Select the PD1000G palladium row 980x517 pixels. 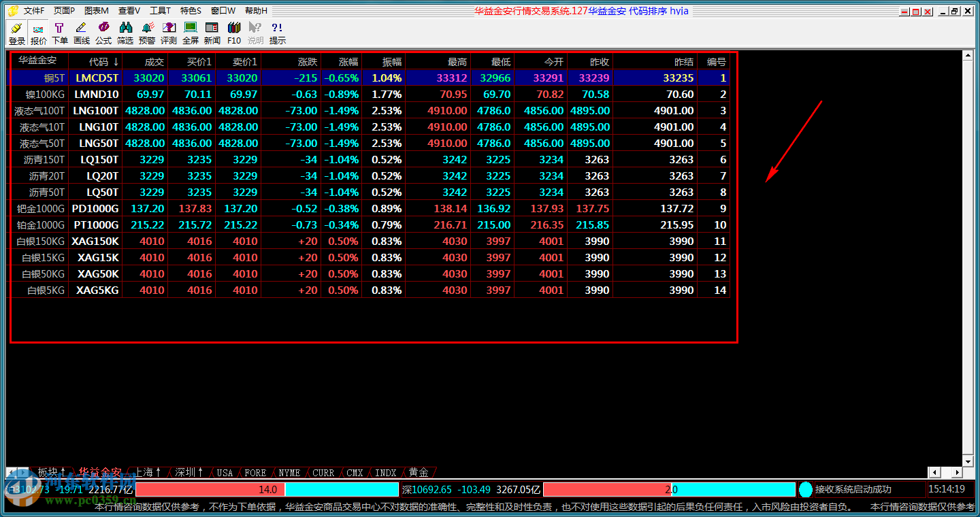(370, 208)
